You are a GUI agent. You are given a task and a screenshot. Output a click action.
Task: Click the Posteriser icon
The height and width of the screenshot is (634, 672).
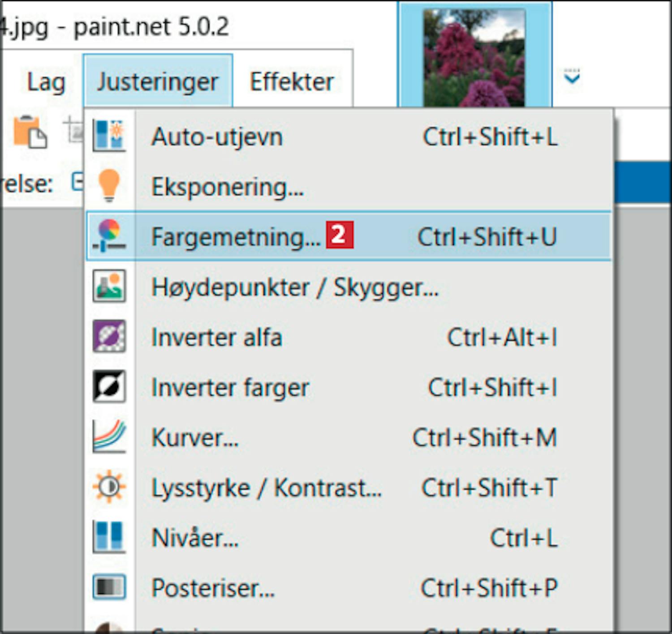[109, 587]
